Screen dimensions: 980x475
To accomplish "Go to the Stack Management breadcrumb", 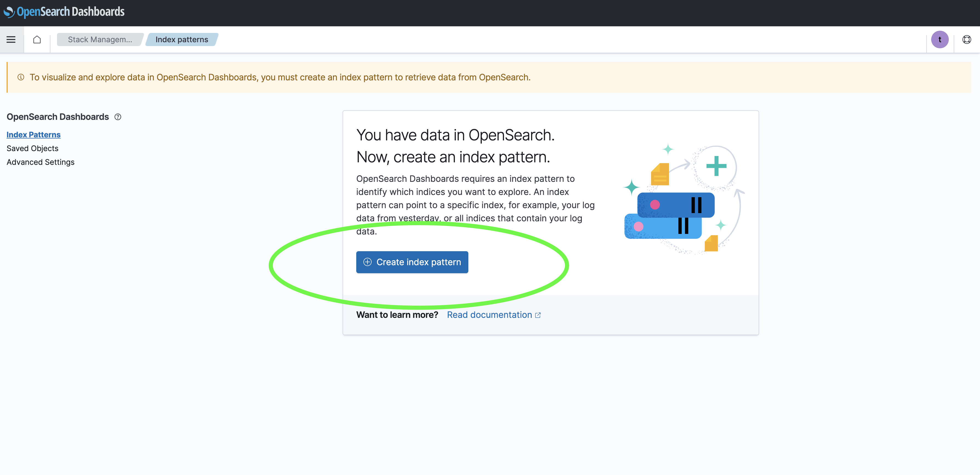I will 100,39.
